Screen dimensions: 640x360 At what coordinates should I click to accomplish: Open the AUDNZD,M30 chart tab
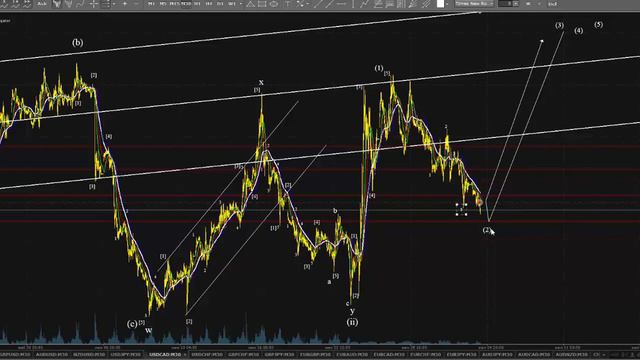(571, 355)
